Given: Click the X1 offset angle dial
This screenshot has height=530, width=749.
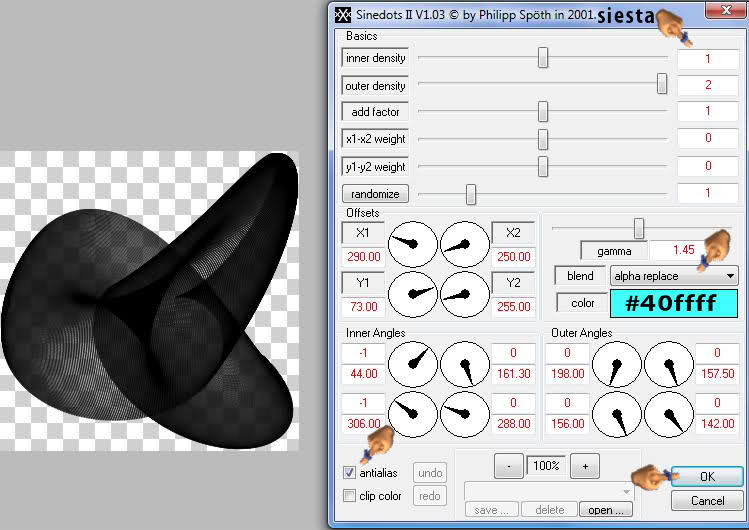Looking at the screenshot, I should (x=413, y=244).
